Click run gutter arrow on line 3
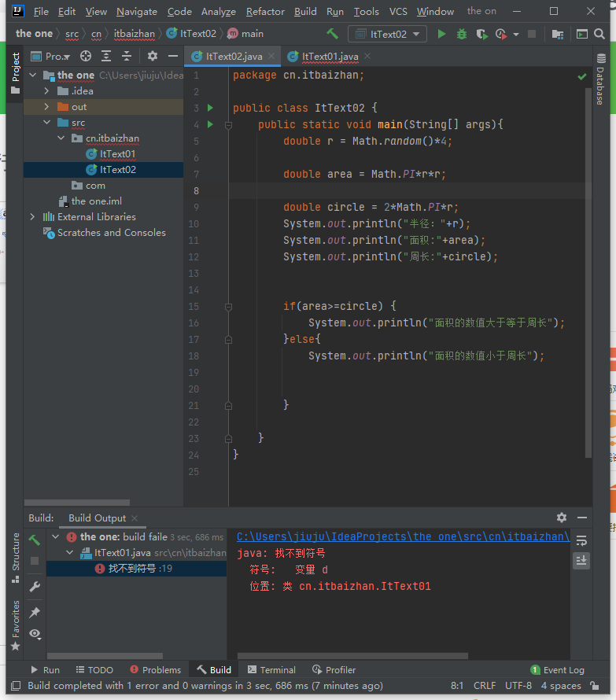Screen dimensions: 616x700 tap(210, 108)
